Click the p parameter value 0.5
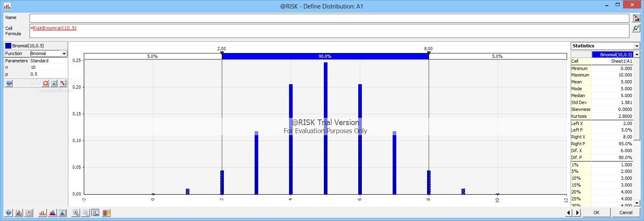This screenshot has width=644, height=221. click(x=48, y=74)
